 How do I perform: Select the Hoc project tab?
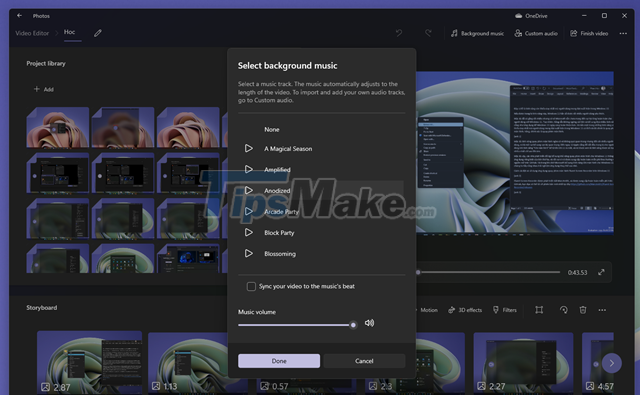[69, 32]
